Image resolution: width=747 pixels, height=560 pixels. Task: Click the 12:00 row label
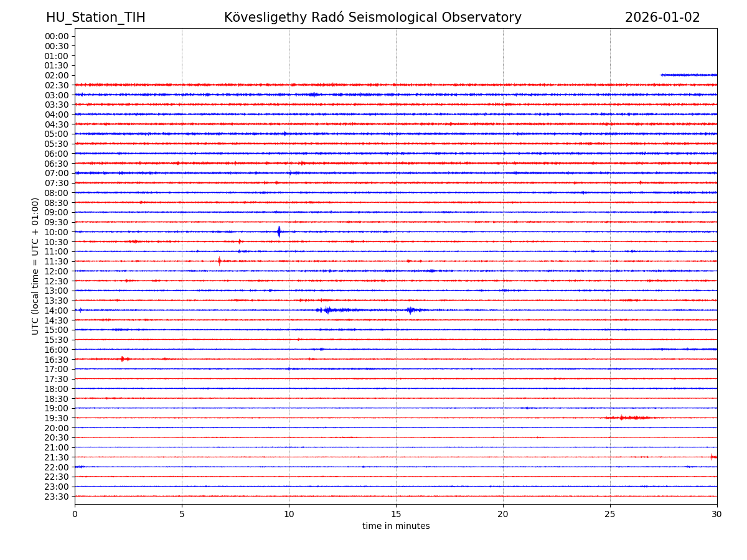(x=57, y=271)
